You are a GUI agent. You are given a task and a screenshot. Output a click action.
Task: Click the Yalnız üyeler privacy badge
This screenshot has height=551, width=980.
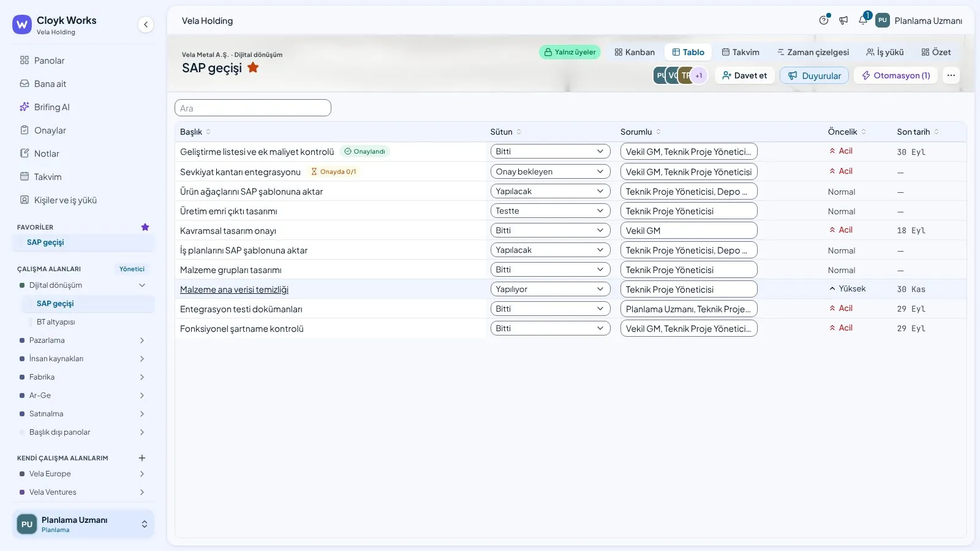tap(570, 52)
